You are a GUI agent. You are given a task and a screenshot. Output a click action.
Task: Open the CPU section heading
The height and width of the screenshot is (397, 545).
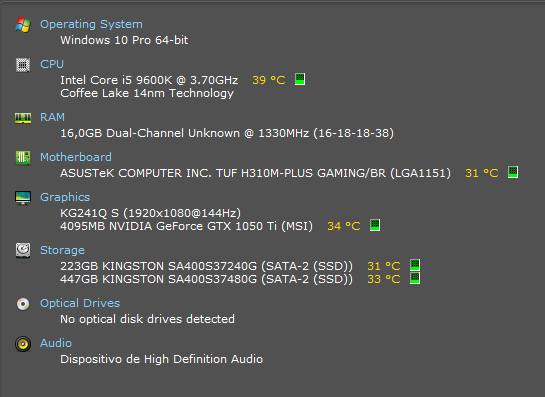(x=52, y=64)
